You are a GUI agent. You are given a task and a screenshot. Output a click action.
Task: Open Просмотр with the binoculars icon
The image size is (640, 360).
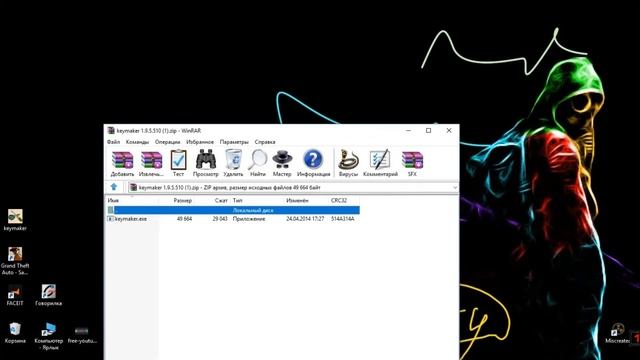(x=206, y=160)
